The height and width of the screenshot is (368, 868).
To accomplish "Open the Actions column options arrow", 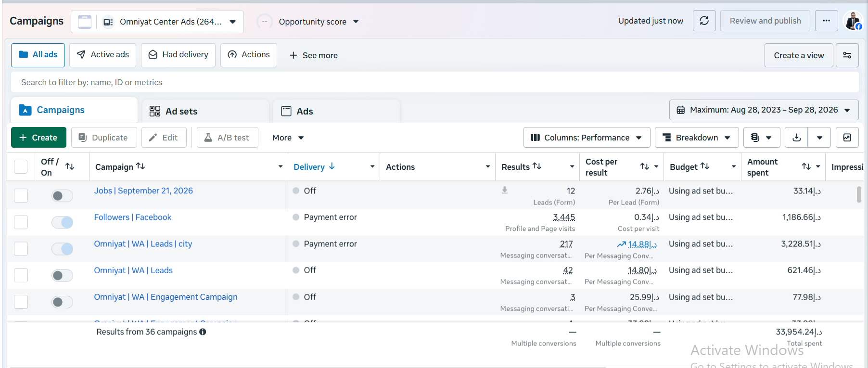I will (488, 166).
